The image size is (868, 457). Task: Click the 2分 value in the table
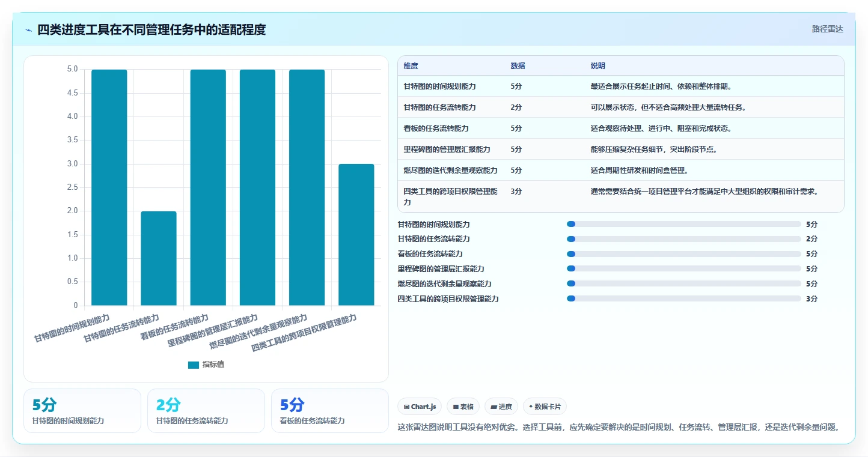[x=516, y=107]
